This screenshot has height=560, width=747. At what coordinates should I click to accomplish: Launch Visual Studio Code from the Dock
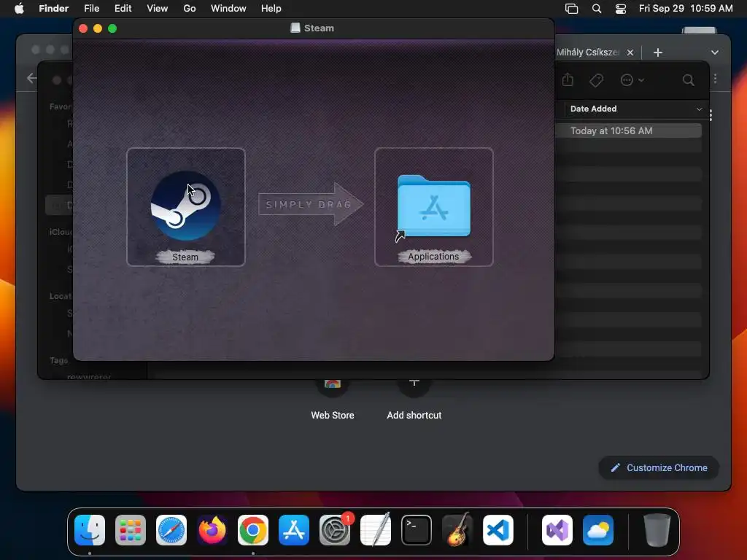pyautogui.click(x=498, y=530)
